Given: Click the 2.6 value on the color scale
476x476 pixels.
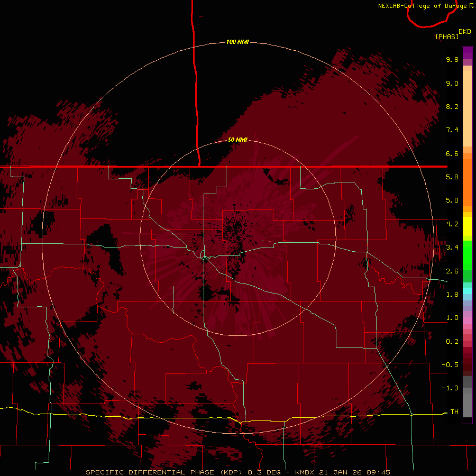Looking at the screenshot, I should pyautogui.click(x=452, y=271).
